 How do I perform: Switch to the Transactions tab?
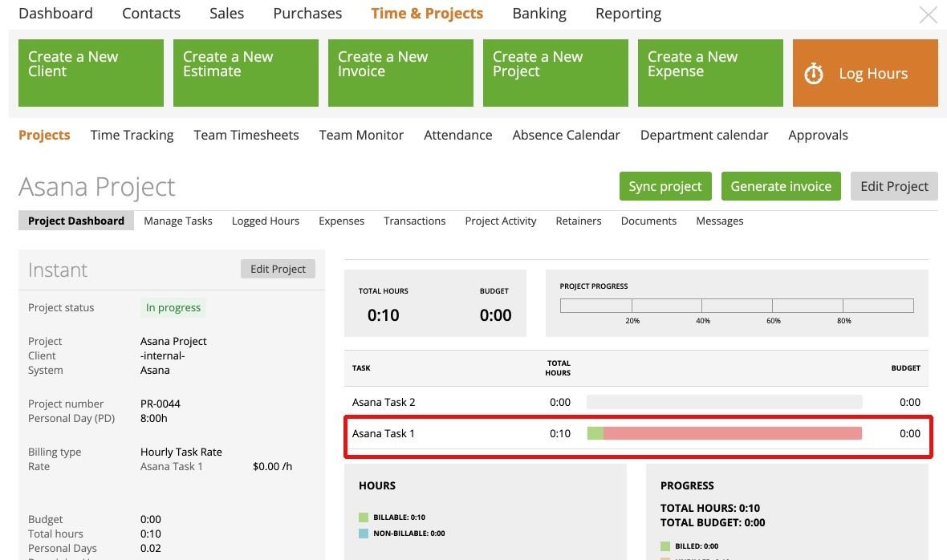point(414,221)
